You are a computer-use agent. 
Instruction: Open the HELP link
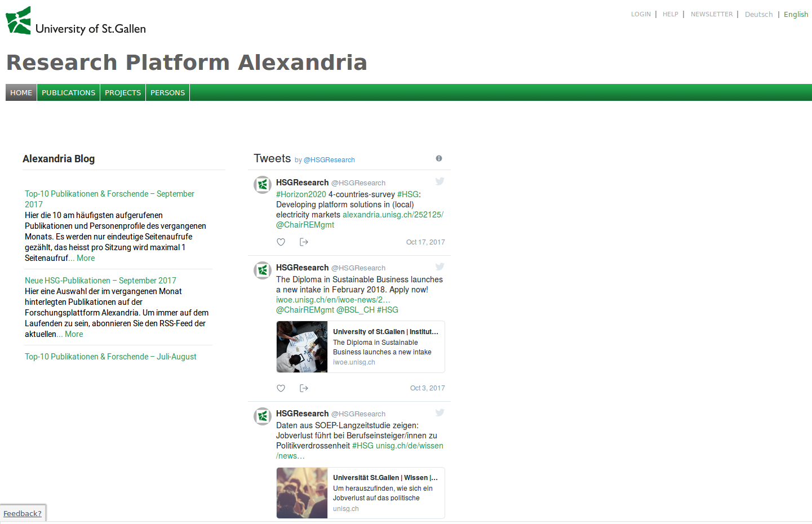pos(671,14)
